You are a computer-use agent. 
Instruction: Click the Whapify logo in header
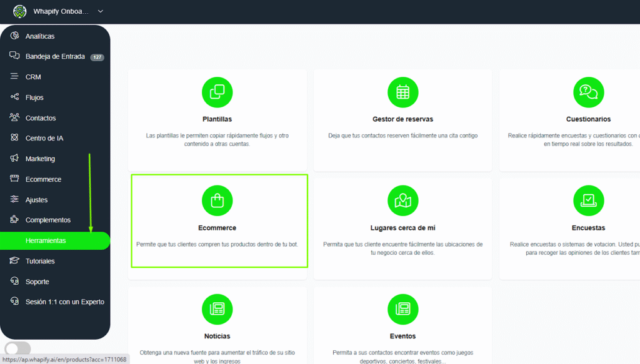(20, 11)
